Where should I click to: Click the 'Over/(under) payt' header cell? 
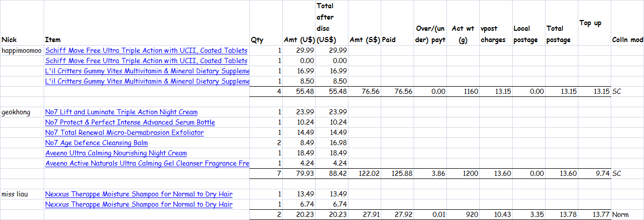pos(430,23)
